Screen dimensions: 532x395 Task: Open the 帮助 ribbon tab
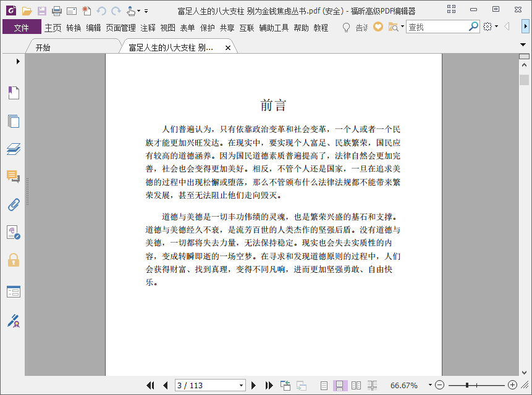tap(302, 28)
